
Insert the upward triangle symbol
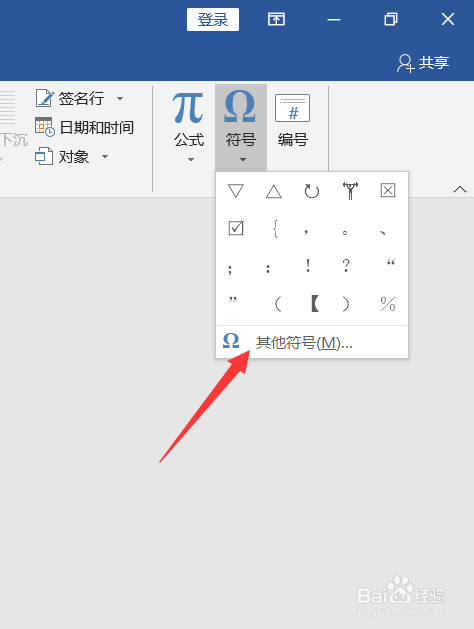[x=273, y=192]
